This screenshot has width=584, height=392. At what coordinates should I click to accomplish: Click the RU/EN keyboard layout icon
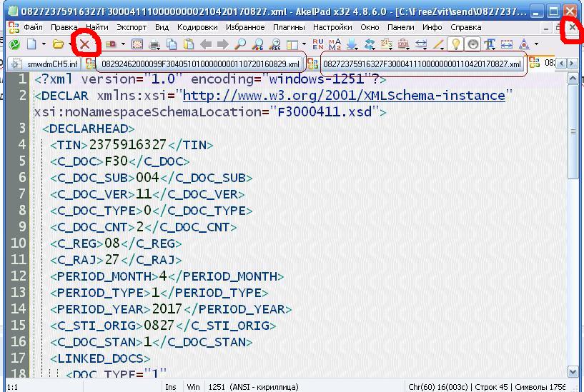[318, 44]
